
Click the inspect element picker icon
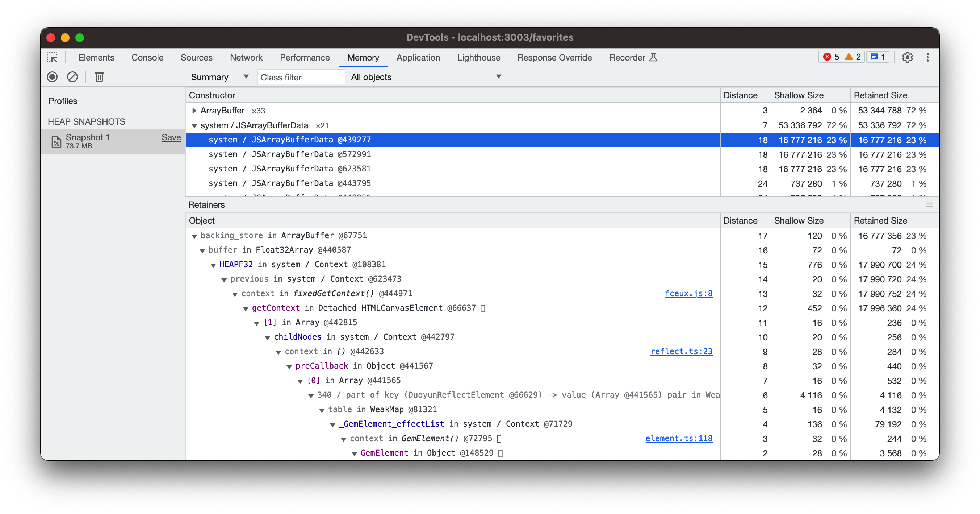coord(53,58)
